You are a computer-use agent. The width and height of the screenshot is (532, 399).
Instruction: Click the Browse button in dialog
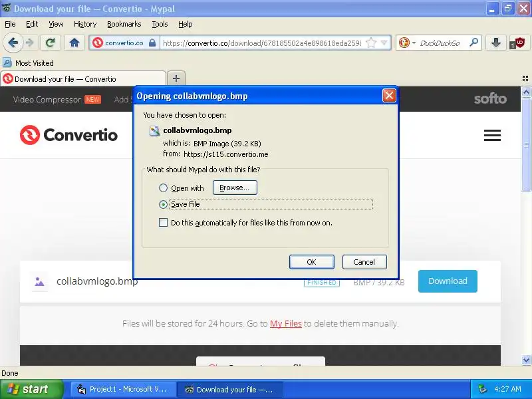pyautogui.click(x=235, y=188)
